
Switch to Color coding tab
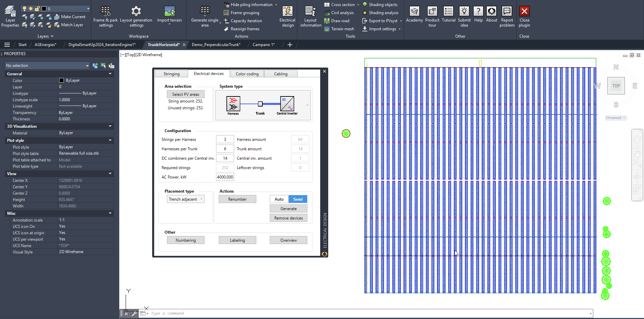click(247, 74)
